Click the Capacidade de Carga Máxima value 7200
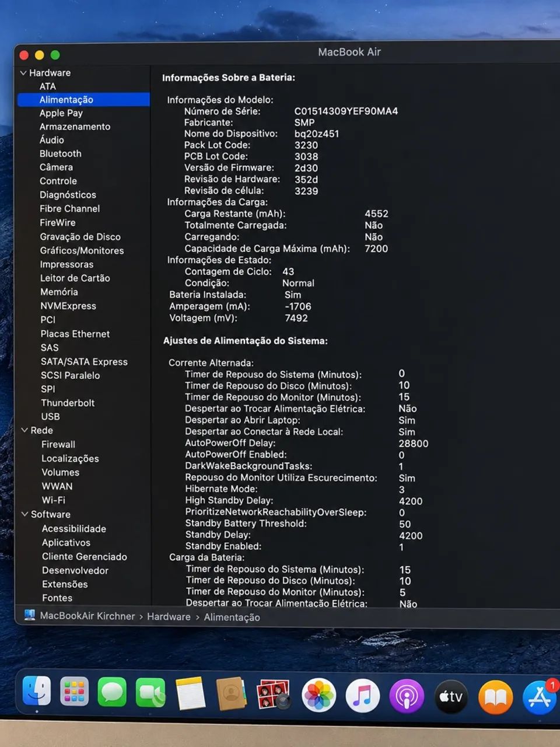560x747 pixels. click(x=376, y=249)
